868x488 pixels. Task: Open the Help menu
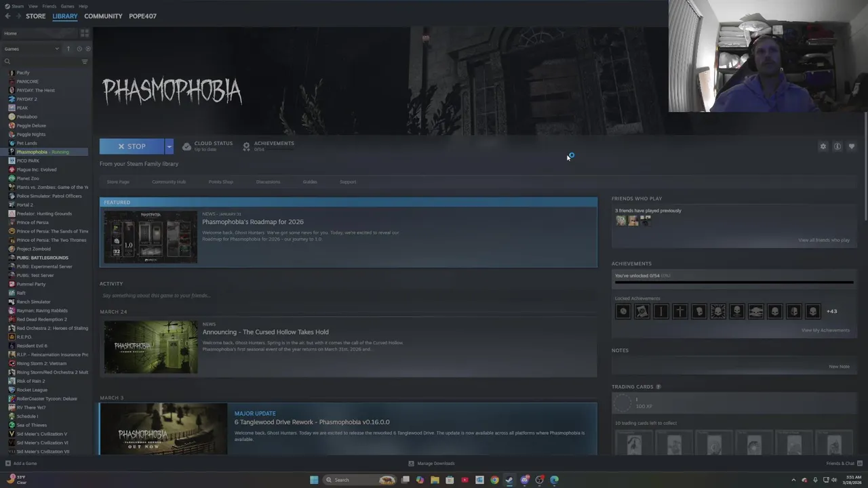(x=83, y=6)
